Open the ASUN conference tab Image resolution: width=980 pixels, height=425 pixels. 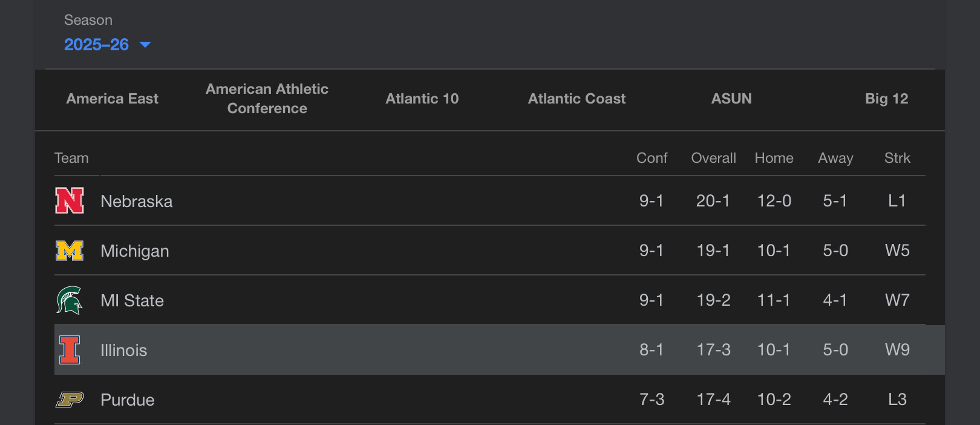pos(731,99)
